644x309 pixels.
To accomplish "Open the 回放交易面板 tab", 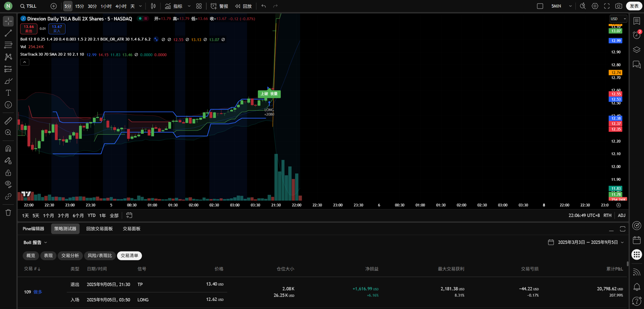I will pyautogui.click(x=100, y=229).
